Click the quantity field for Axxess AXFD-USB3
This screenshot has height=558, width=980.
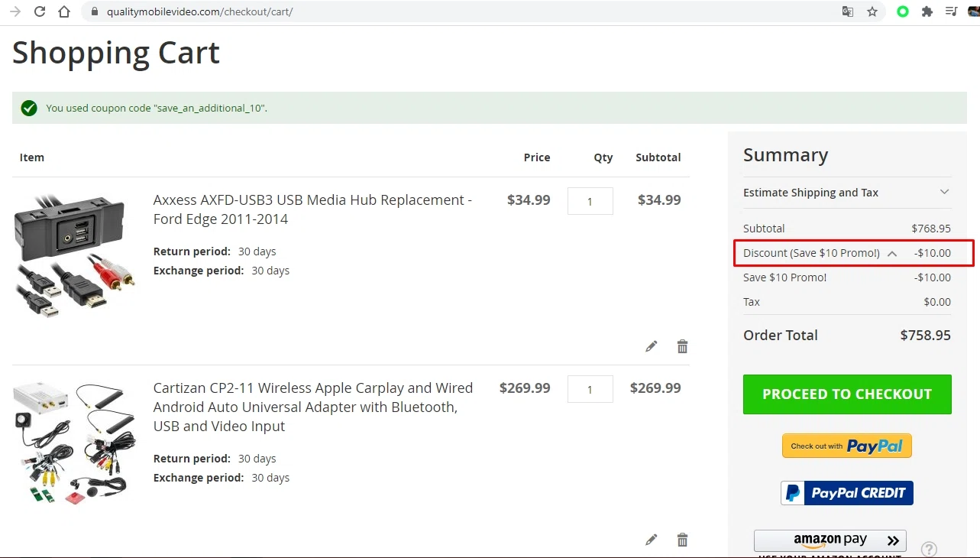point(590,201)
